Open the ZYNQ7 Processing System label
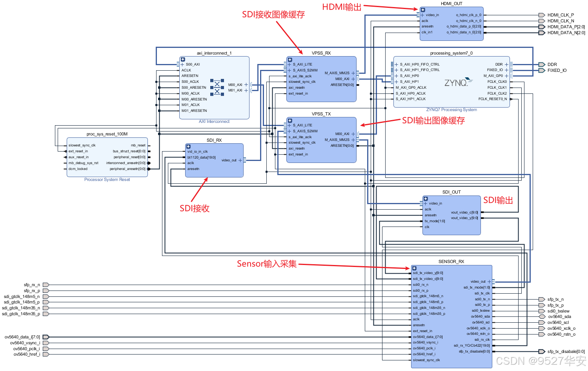This screenshot has height=371, width=588. [x=451, y=110]
